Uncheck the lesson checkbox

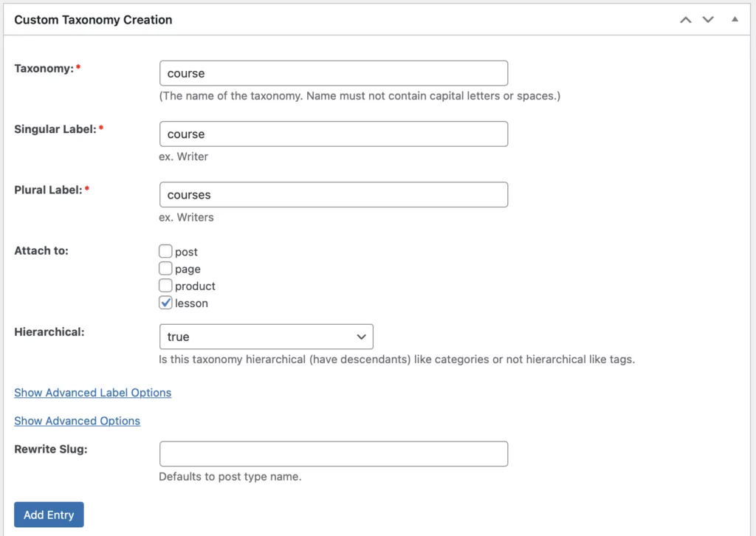tap(165, 303)
